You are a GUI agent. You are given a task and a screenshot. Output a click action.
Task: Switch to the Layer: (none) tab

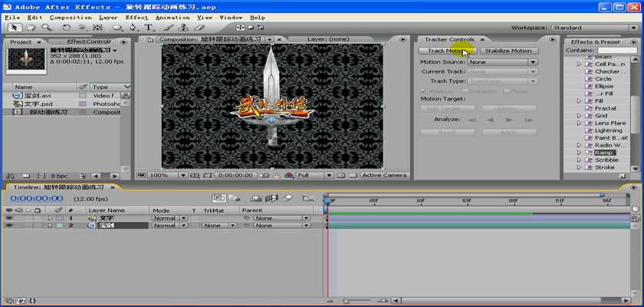coord(328,39)
